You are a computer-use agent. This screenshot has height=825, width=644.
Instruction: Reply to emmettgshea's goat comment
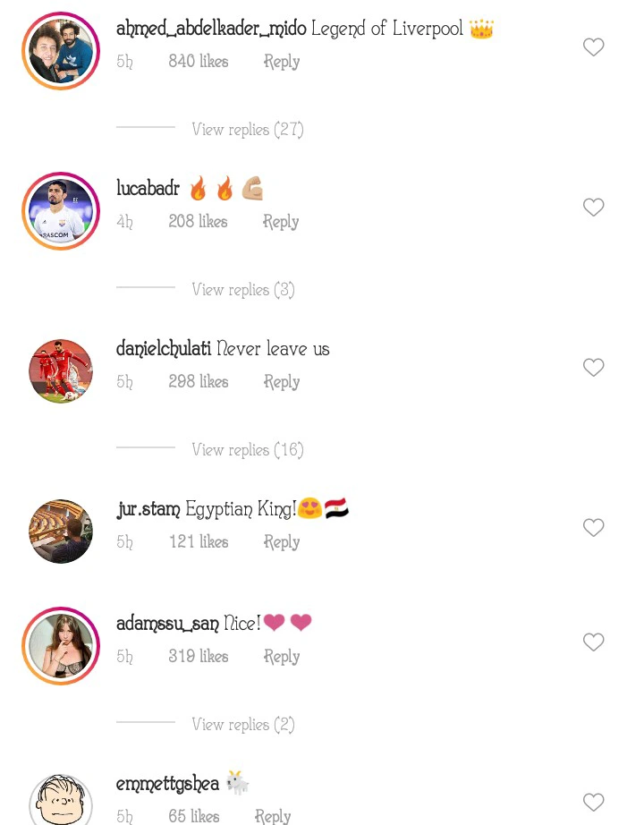click(x=273, y=816)
